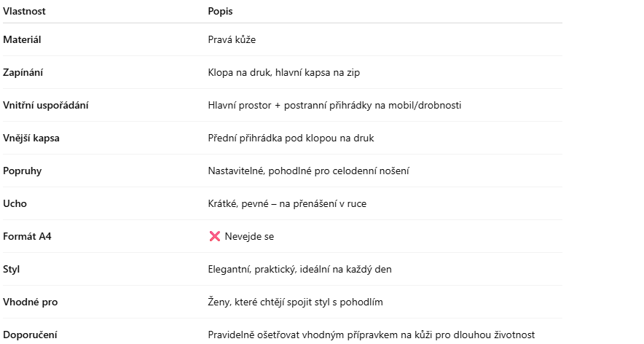Viewport: 644px width, 344px height.
Task: Click the Přední přihrádka pod klopou text
Action: tap(291, 138)
